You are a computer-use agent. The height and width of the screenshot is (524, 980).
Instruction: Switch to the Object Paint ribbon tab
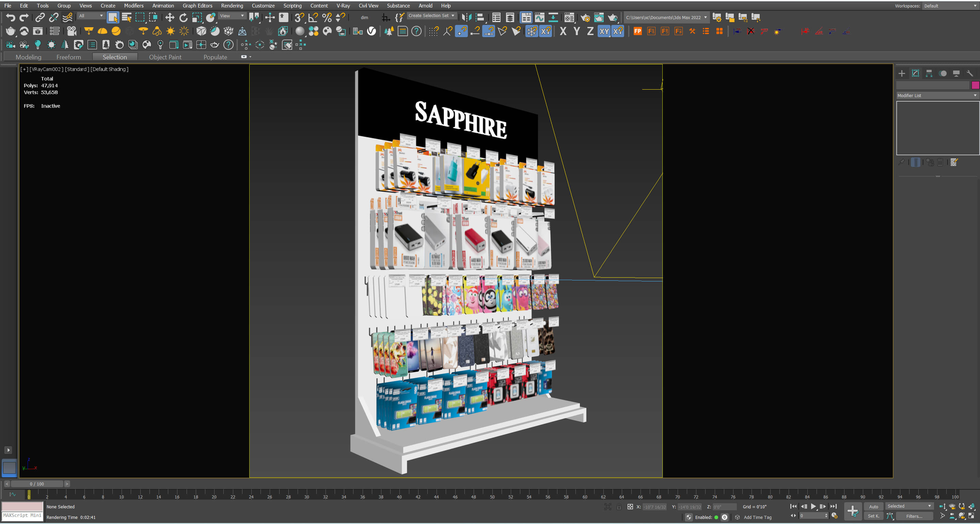(x=165, y=57)
